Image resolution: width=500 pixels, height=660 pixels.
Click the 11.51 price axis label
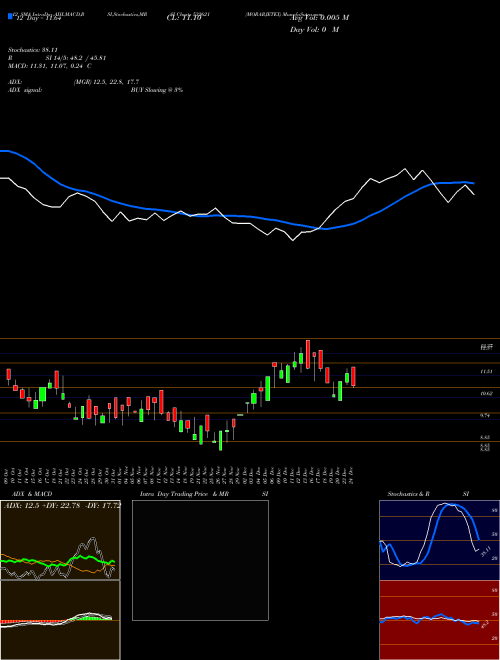tap(487, 372)
